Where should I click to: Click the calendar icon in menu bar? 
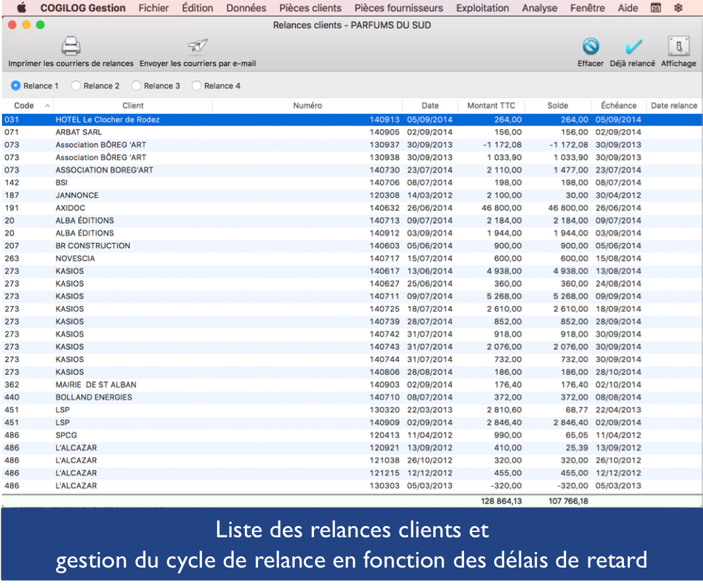656,8
